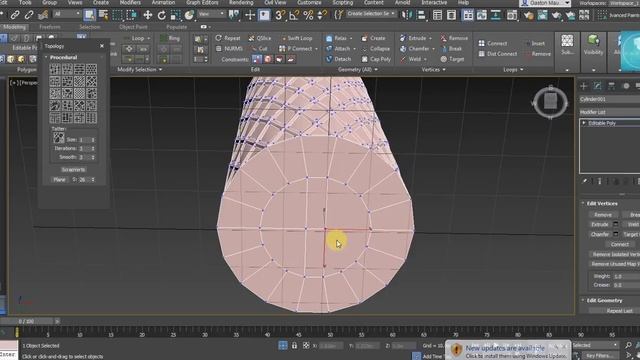Click the Swift Loop tool

pyautogui.click(x=297, y=38)
